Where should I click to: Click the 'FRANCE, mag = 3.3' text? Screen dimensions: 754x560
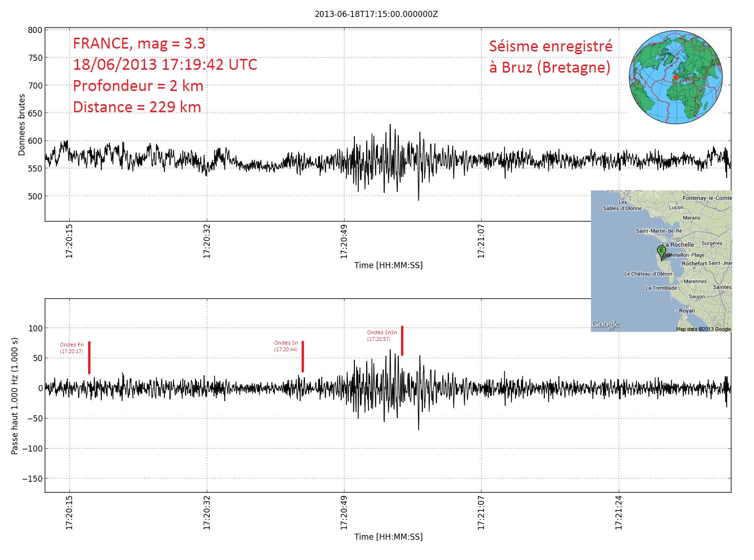click(139, 43)
